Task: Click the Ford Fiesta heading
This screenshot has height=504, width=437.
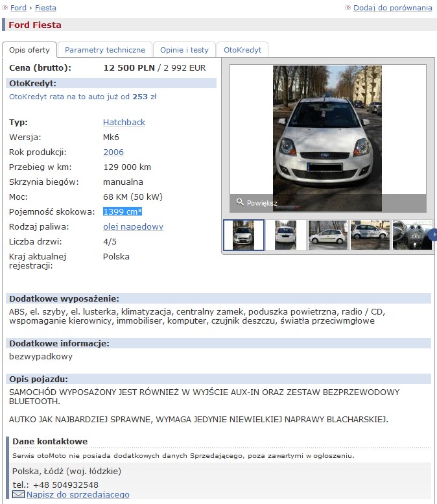Action: coord(35,25)
